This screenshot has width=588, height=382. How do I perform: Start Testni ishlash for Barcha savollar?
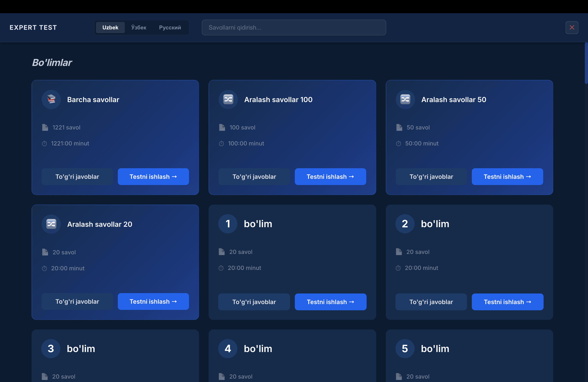coord(153,177)
